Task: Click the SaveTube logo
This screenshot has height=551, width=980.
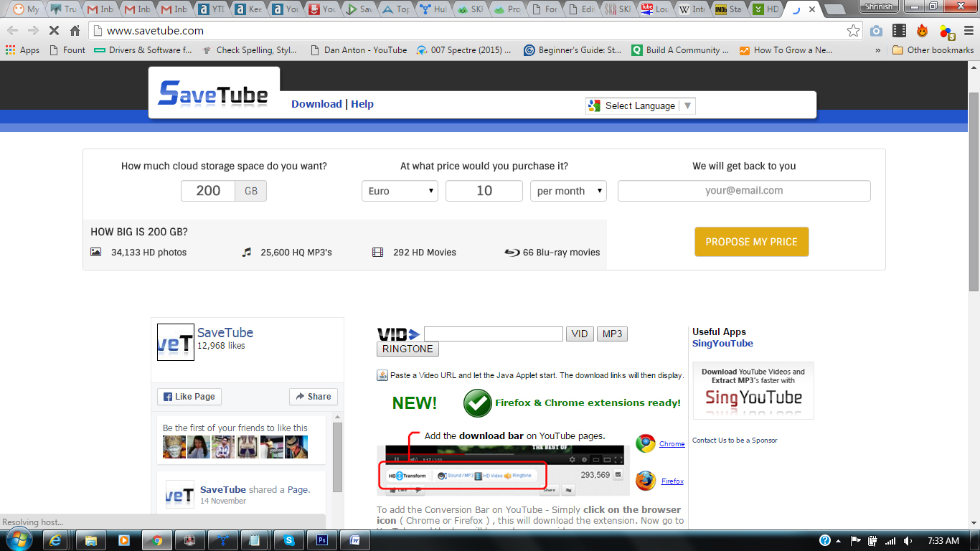Action: coord(213,93)
